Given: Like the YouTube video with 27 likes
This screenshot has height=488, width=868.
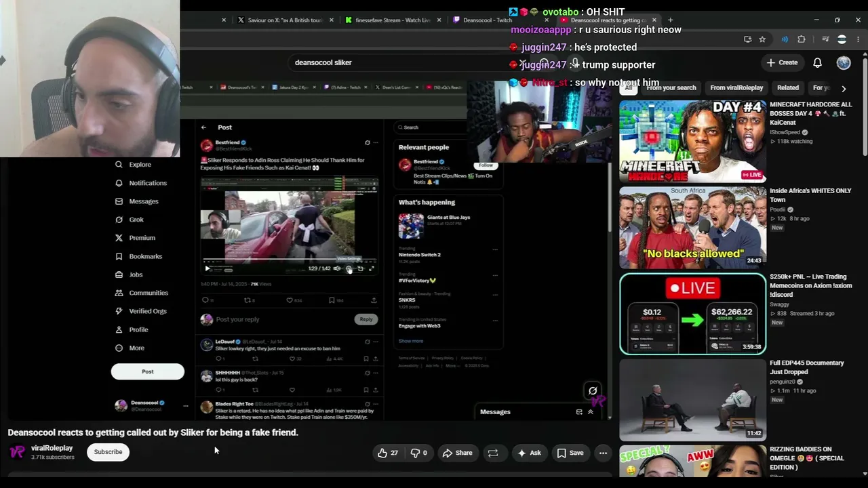Looking at the screenshot, I should (x=388, y=453).
